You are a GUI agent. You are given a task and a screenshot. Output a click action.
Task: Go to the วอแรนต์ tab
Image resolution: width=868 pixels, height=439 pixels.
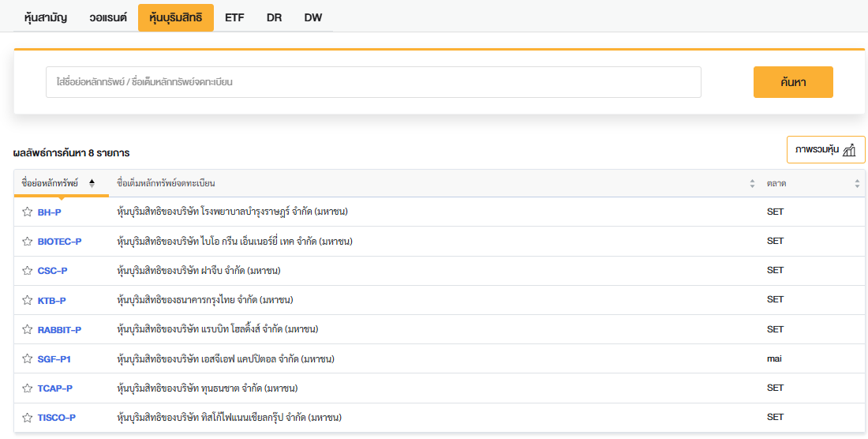108,17
